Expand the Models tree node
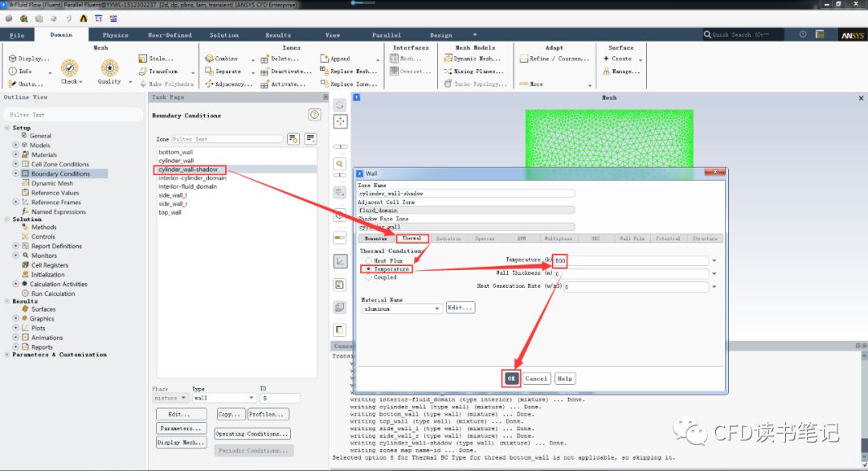This screenshot has width=868, height=471. [15, 145]
